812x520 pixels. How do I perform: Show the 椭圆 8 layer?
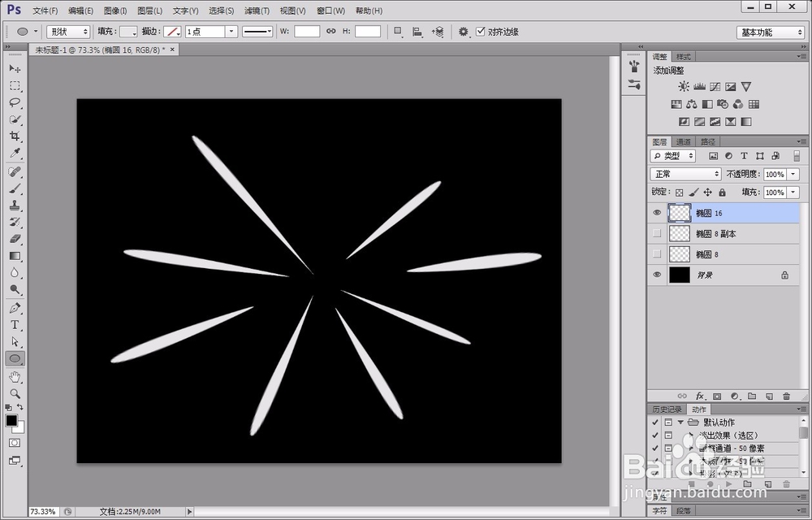coord(657,254)
